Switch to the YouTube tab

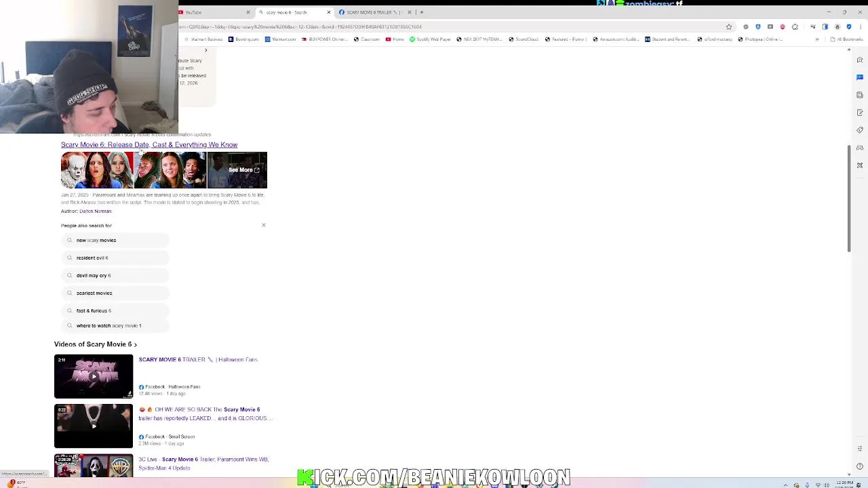coord(214,12)
